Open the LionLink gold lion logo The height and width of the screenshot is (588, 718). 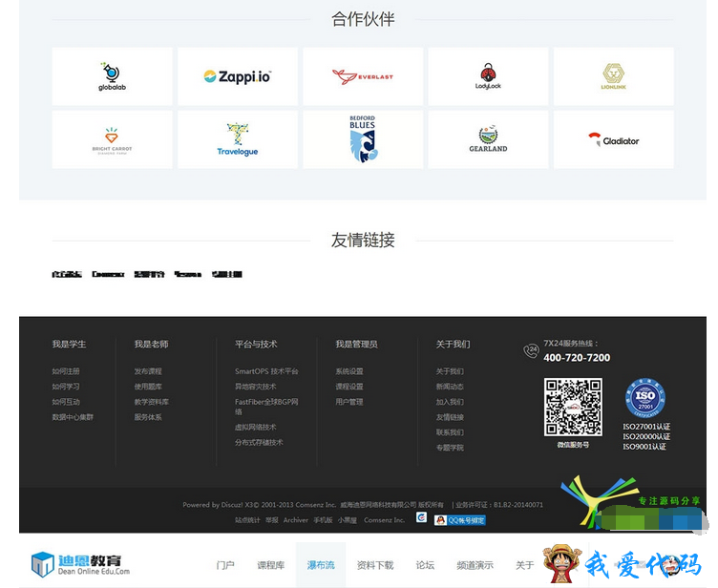(614, 76)
